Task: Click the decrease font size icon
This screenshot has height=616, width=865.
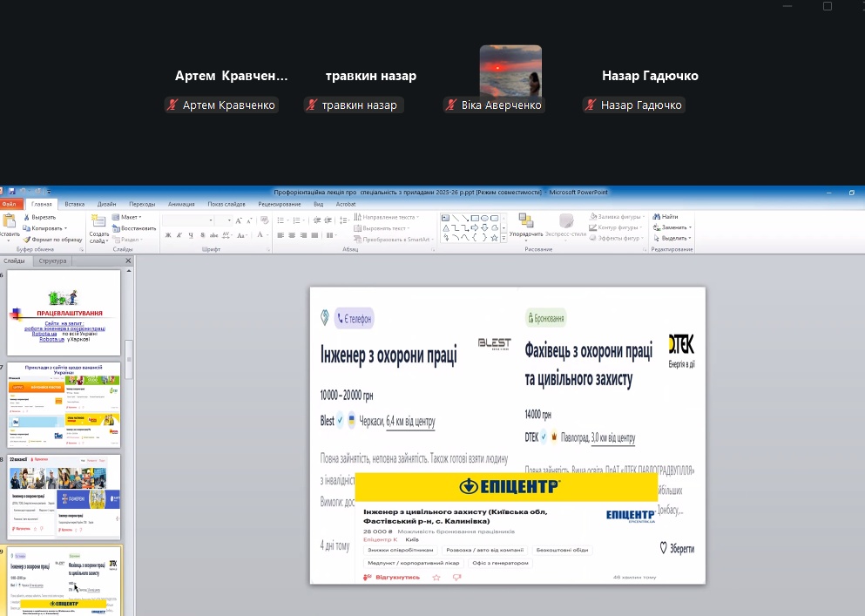Action: point(249,220)
